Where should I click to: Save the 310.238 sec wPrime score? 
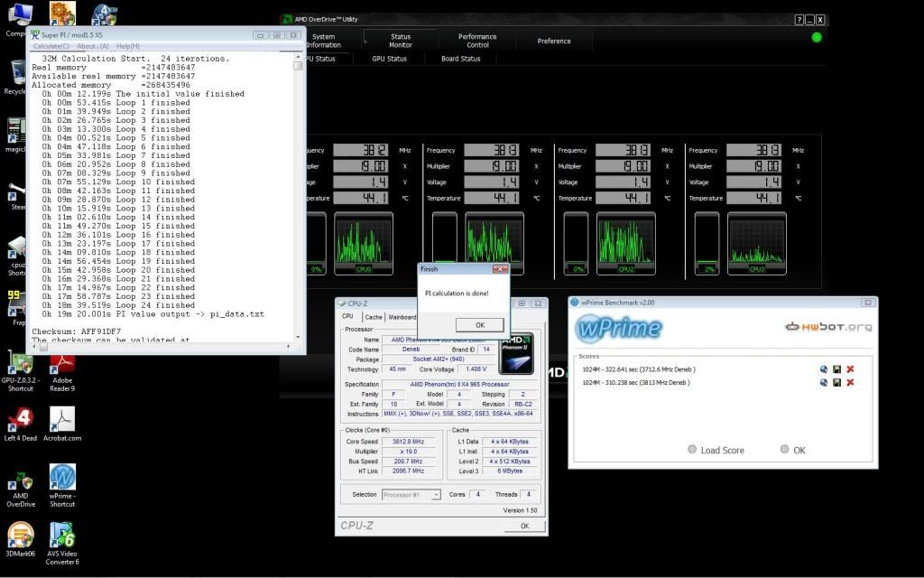836,382
